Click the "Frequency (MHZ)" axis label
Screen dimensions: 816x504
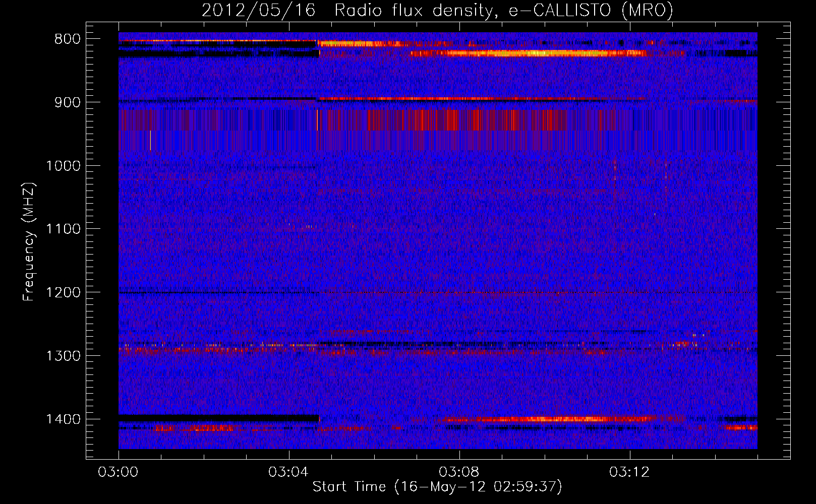pos(29,242)
